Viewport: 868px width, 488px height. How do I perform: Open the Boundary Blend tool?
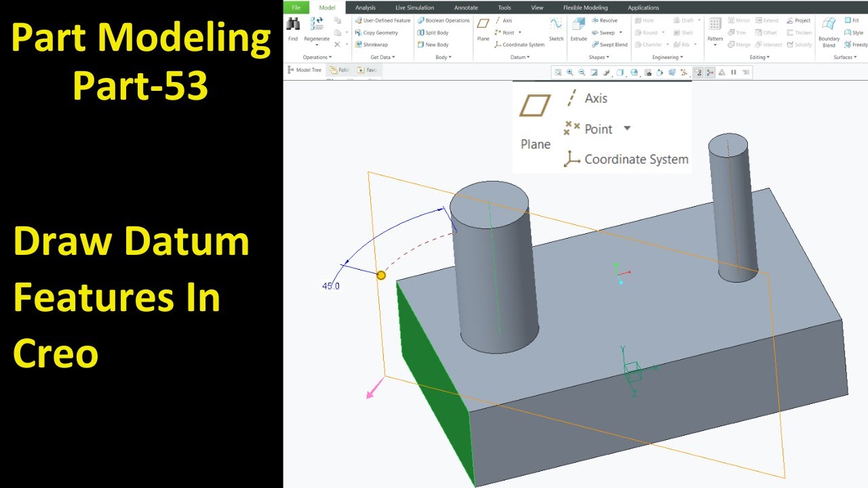(829, 32)
